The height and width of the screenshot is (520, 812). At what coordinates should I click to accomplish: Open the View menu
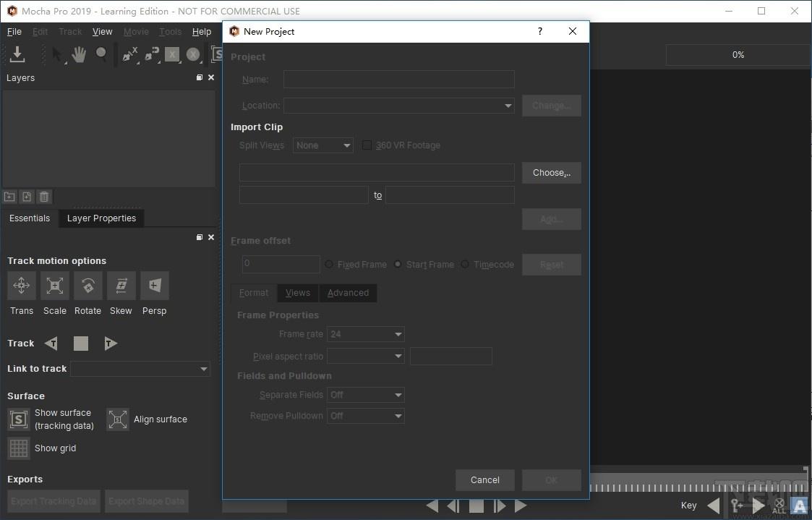[103, 32]
